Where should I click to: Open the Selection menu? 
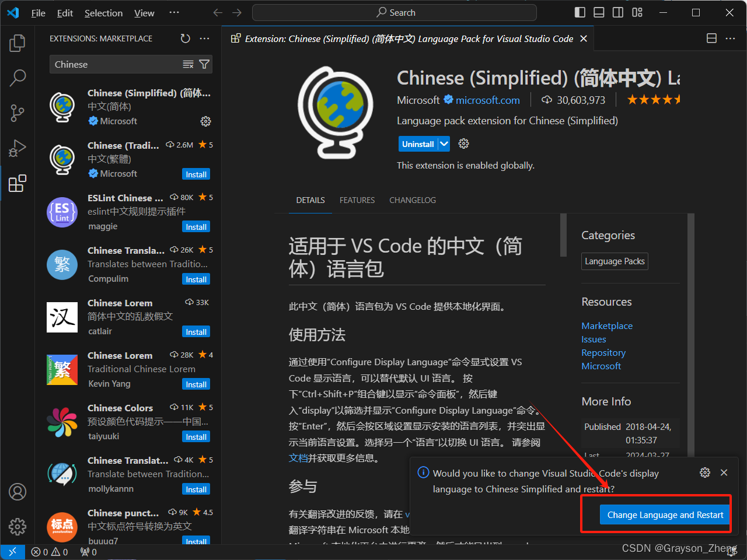coord(103,13)
